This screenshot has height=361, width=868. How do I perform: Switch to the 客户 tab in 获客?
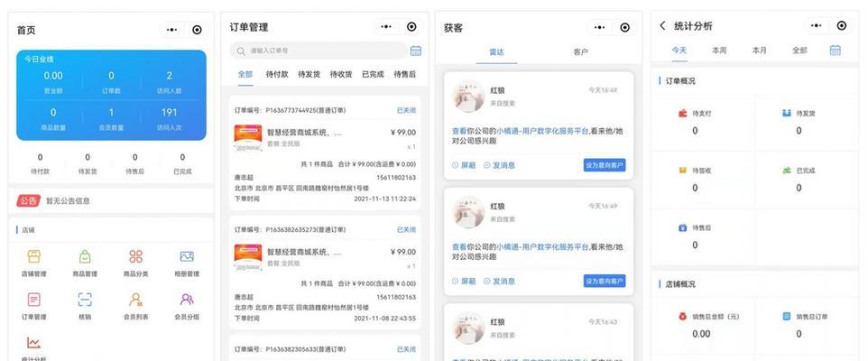tap(581, 52)
